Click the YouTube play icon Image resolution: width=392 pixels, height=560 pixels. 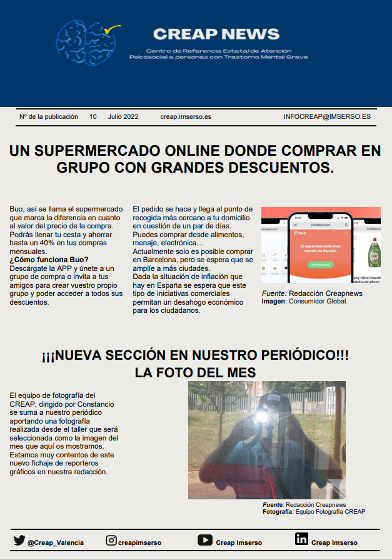click(x=205, y=540)
